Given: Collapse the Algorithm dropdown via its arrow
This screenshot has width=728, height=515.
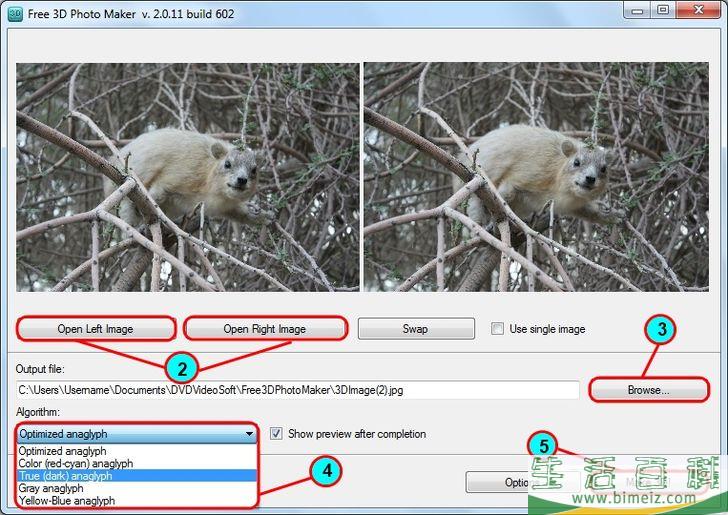Looking at the screenshot, I should (x=249, y=435).
